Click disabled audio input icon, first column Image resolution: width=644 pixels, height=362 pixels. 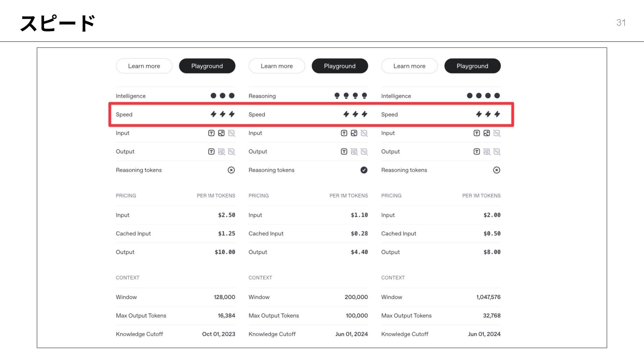(231, 133)
